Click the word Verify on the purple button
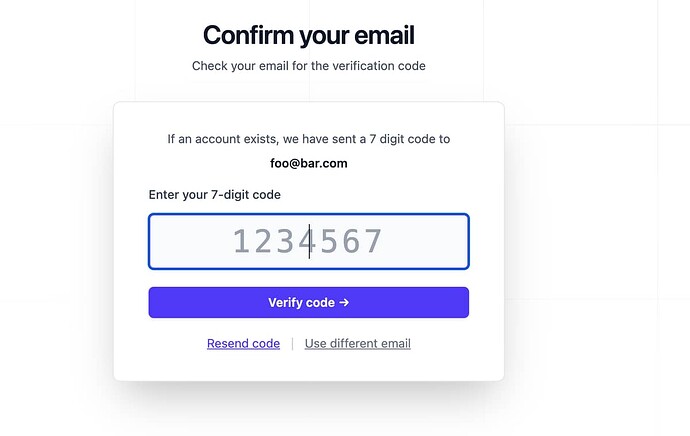This screenshot has height=436, width=690. click(285, 303)
